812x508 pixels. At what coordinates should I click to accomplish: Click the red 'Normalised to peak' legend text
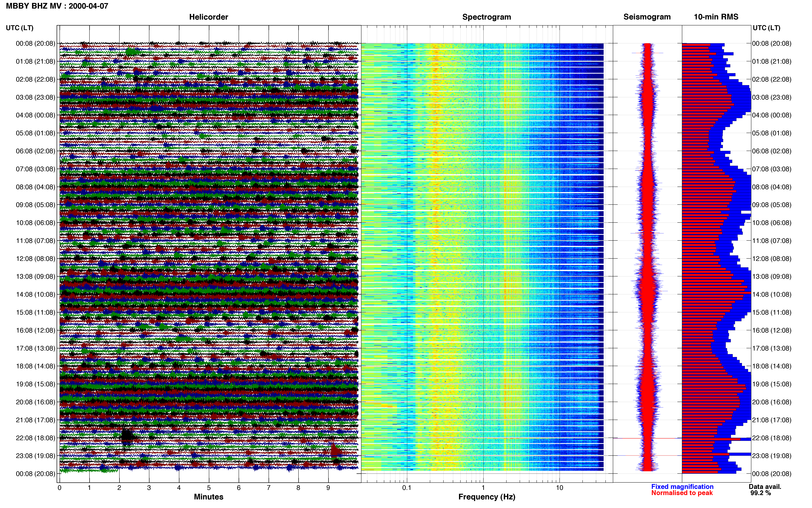pos(682,493)
